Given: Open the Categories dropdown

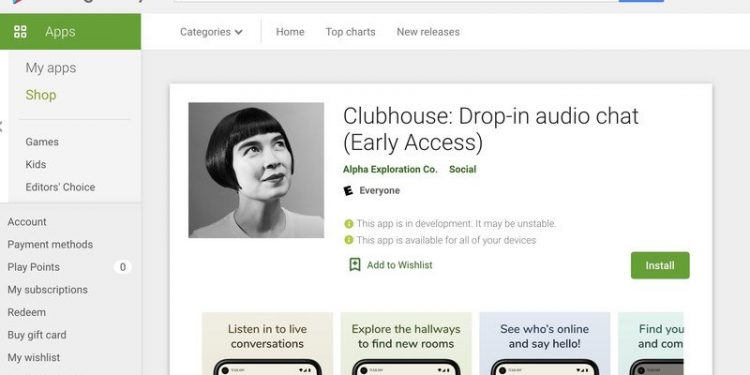Looking at the screenshot, I should (211, 32).
